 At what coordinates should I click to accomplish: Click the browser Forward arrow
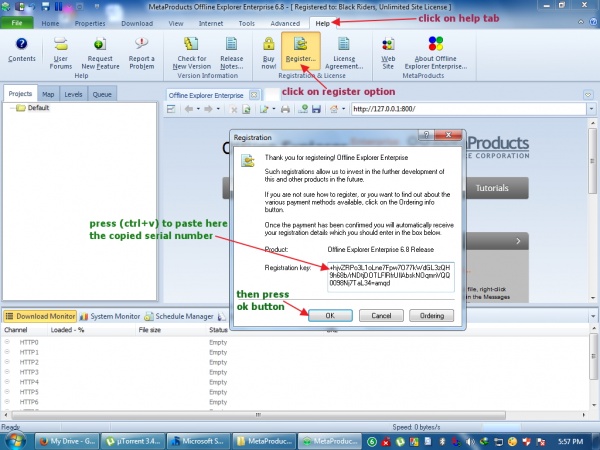coord(208,109)
